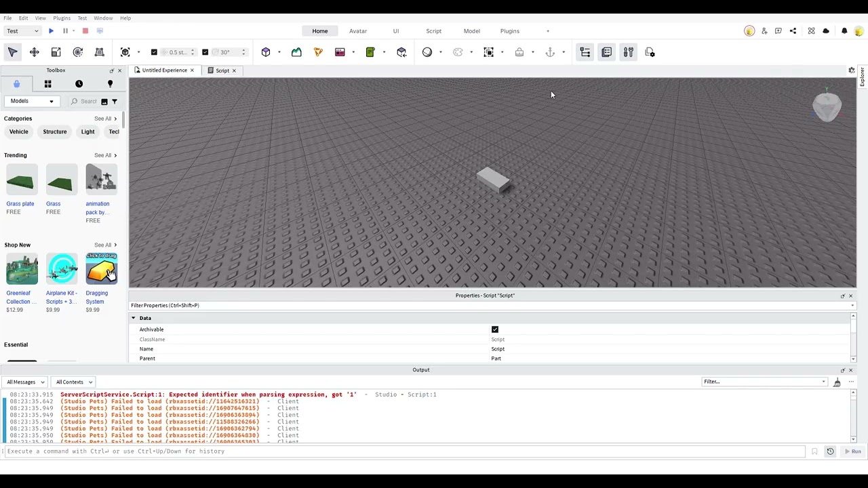The height and width of the screenshot is (488, 868).
Task: Open the File menu
Action: (x=7, y=18)
